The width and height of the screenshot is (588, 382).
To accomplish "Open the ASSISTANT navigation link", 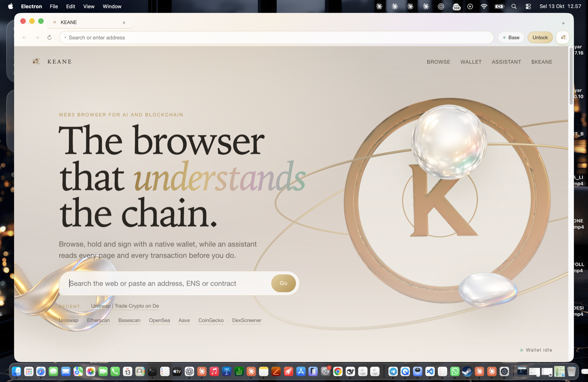I will pyautogui.click(x=506, y=62).
